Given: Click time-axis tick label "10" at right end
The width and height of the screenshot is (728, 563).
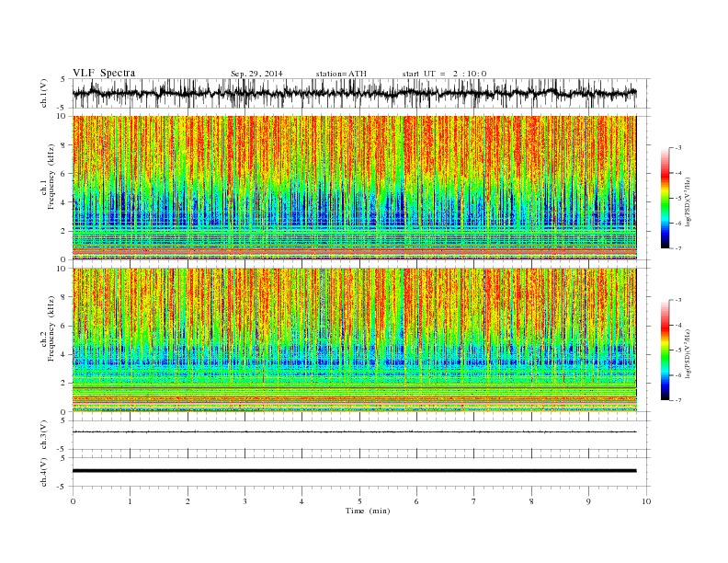Looking at the screenshot, I should click(x=646, y=501).
